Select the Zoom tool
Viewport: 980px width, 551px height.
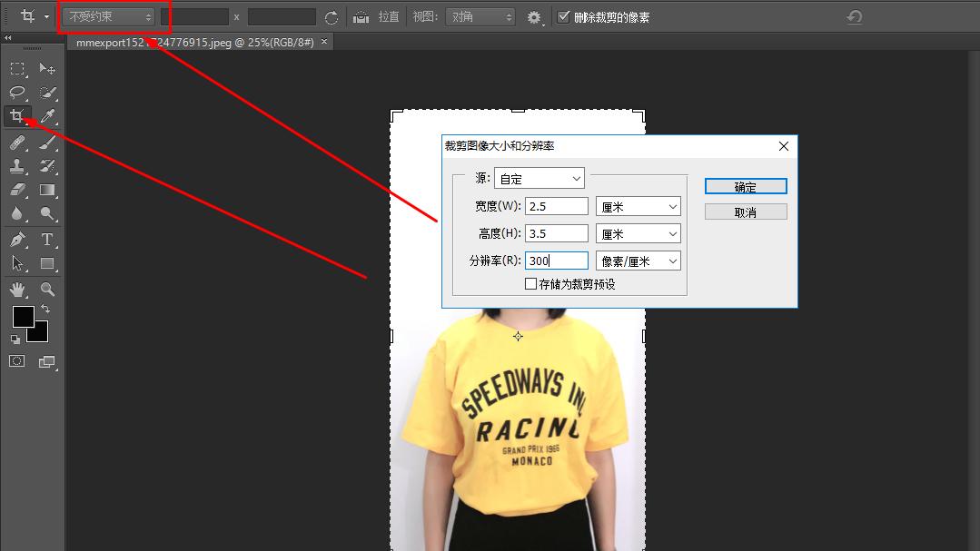pos(47,290)
